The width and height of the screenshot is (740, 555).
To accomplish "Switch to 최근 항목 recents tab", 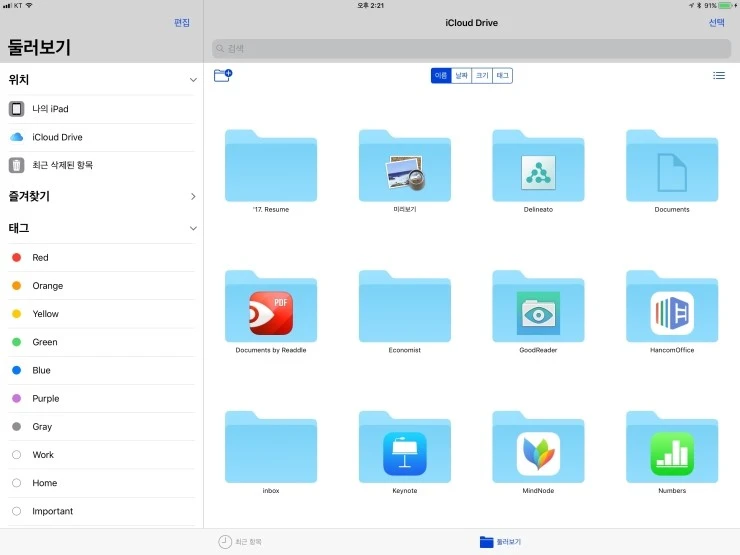I will point(240,542).
